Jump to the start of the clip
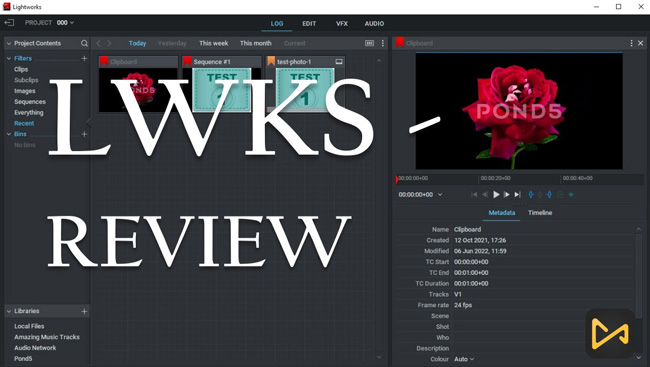This screenshot has height=367, width=650. (474, 194)
